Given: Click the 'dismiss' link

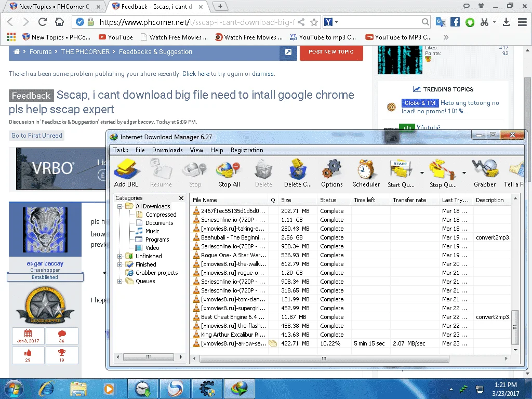Looking at the screenshot, I should (262, 74).
